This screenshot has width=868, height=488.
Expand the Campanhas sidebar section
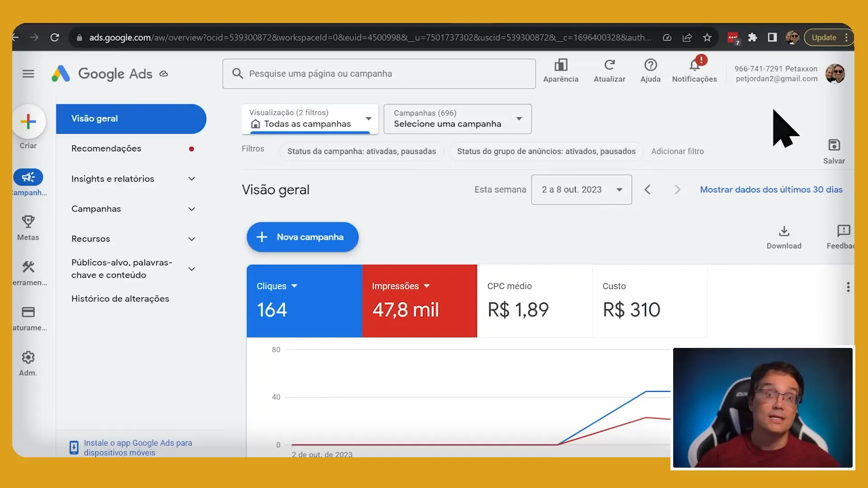pyautogui.click(x=192, y=209)
